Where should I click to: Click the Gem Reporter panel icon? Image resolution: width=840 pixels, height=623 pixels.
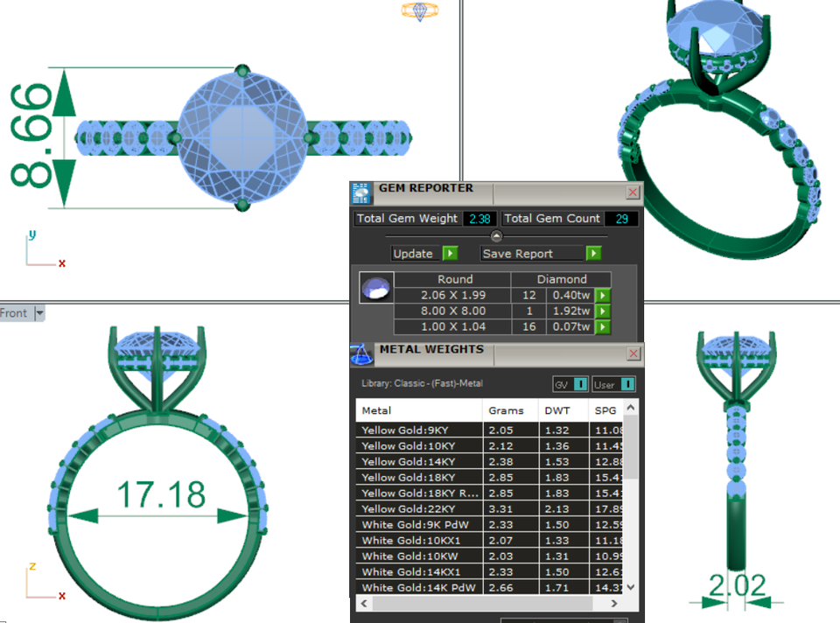(361, 193)
